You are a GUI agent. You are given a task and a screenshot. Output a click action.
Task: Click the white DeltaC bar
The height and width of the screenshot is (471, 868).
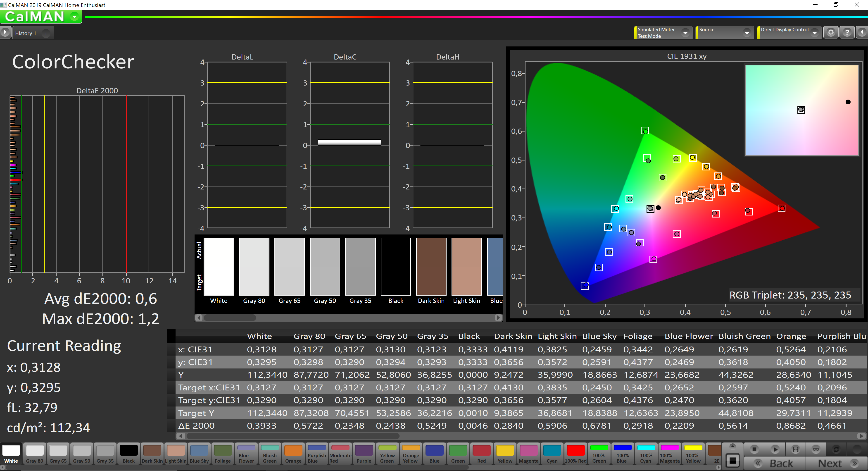pos(349,142)
